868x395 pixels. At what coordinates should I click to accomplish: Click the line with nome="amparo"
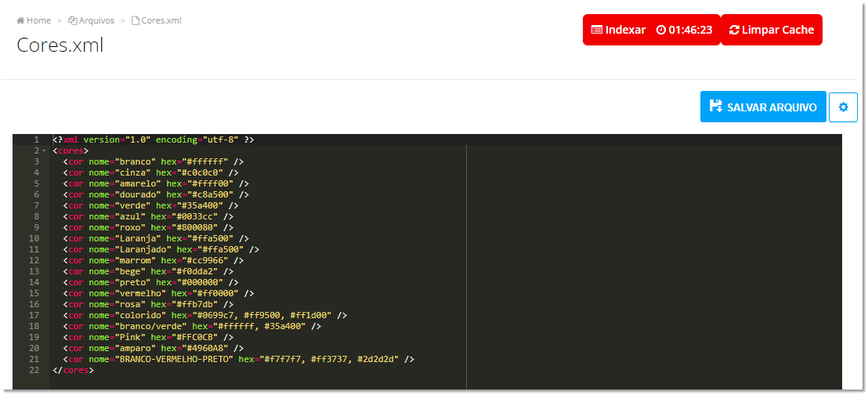click(154, 348)
